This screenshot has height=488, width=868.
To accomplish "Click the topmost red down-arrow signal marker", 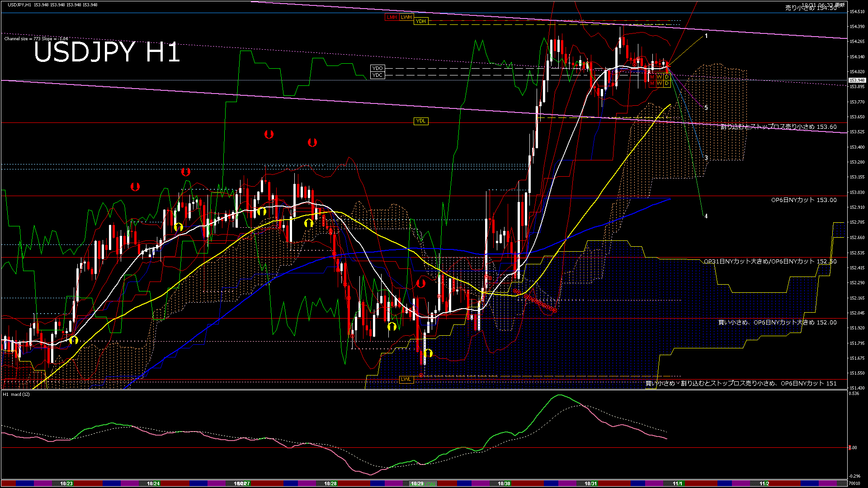I will (x=269, y=134).
